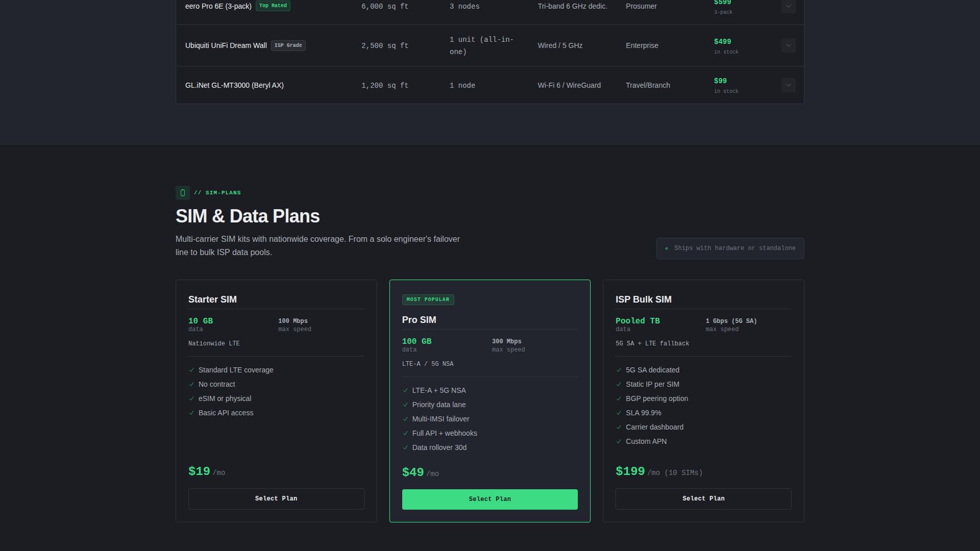The image size is (980, 551).
Task: Select the Starter SIM plan button
Action: [276, 498]
